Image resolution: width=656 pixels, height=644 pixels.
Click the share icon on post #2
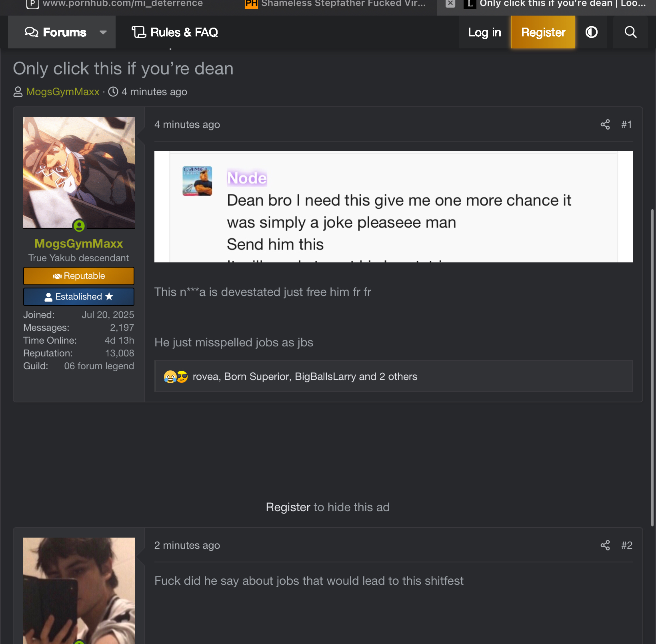(x=605, y=545)
